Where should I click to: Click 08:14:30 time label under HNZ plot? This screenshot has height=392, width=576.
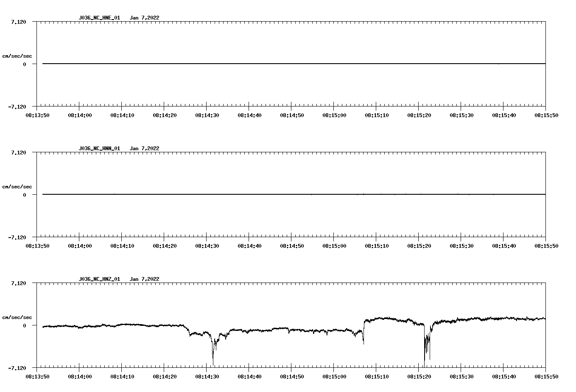207,376
